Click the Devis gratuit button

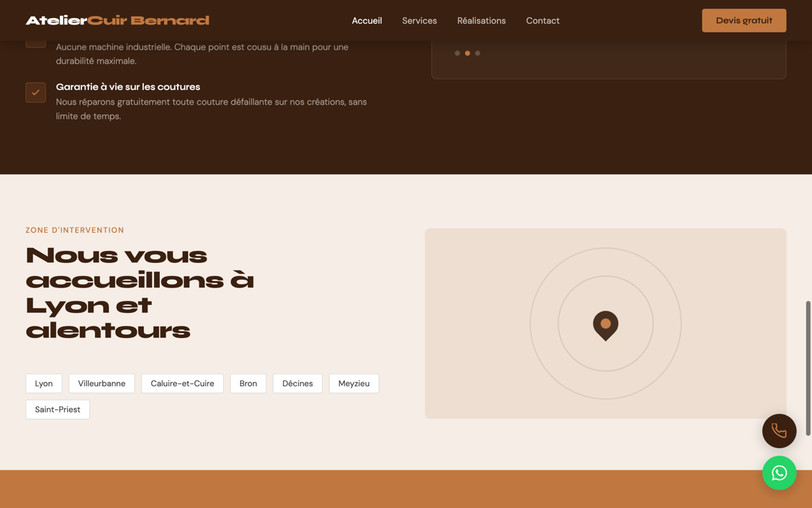coord(744,21)
